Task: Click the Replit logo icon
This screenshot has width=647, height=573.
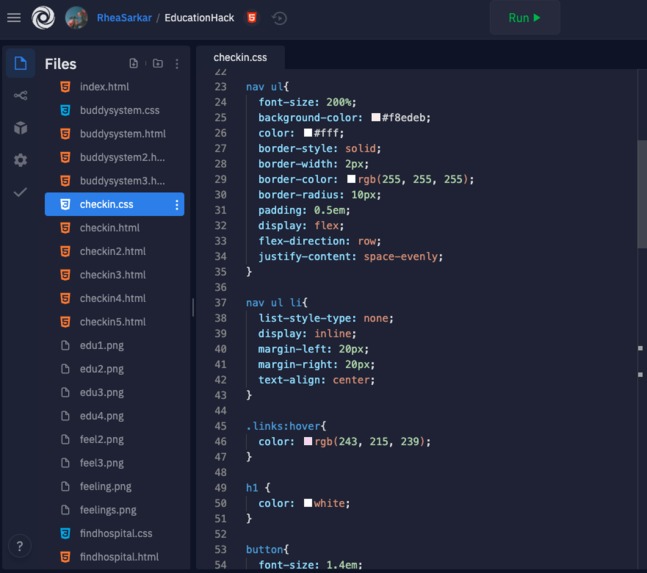Action: click(x=43, y=18)
